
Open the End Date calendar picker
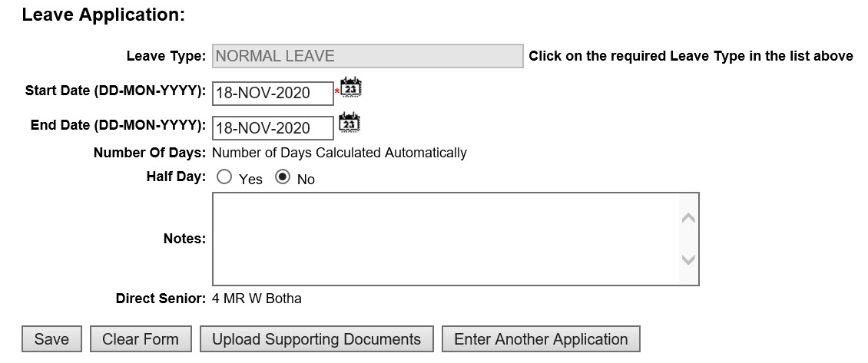click(x=350, y=123)
